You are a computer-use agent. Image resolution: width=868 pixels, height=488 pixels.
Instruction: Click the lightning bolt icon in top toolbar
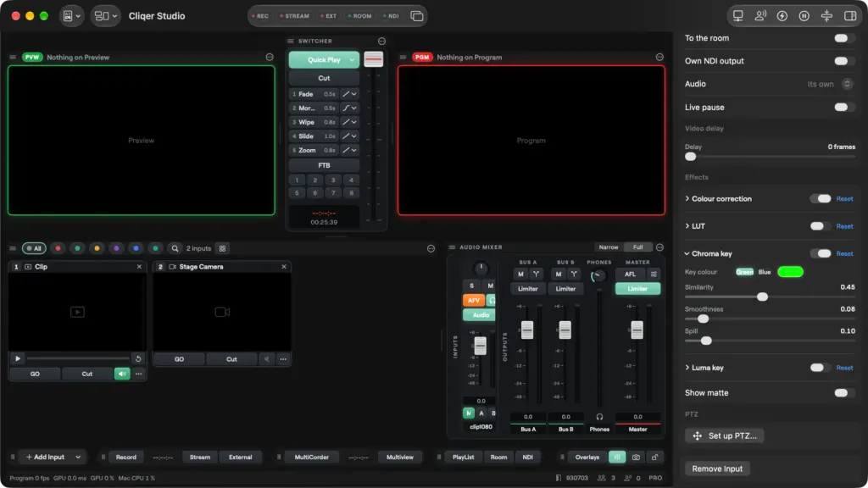coord(782,16)
